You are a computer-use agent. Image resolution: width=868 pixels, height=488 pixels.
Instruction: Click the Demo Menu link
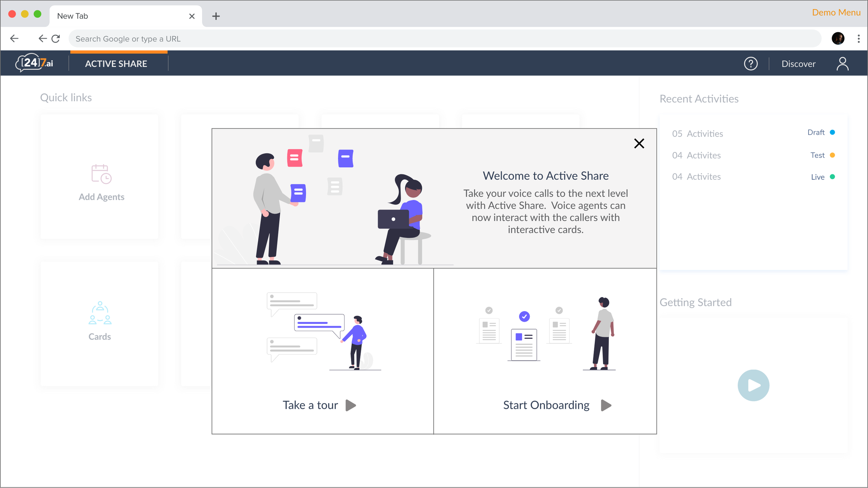click(x=836, y=12)
